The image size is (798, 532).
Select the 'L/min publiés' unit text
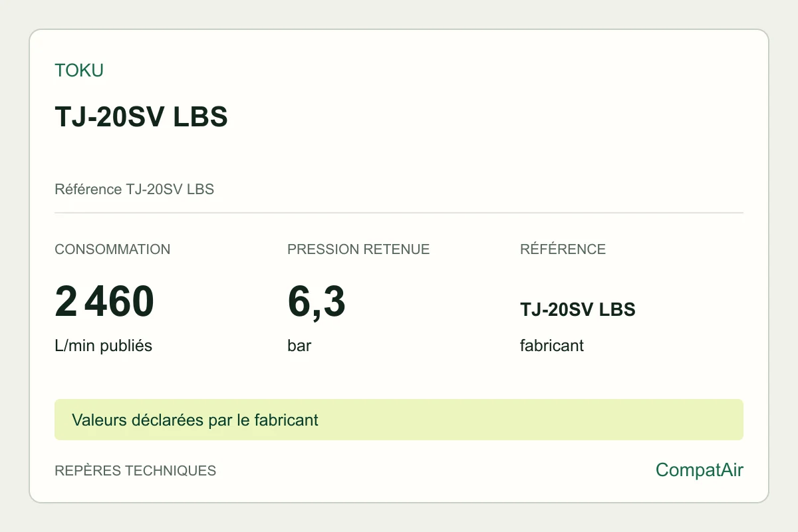click(x=103, y=346)
